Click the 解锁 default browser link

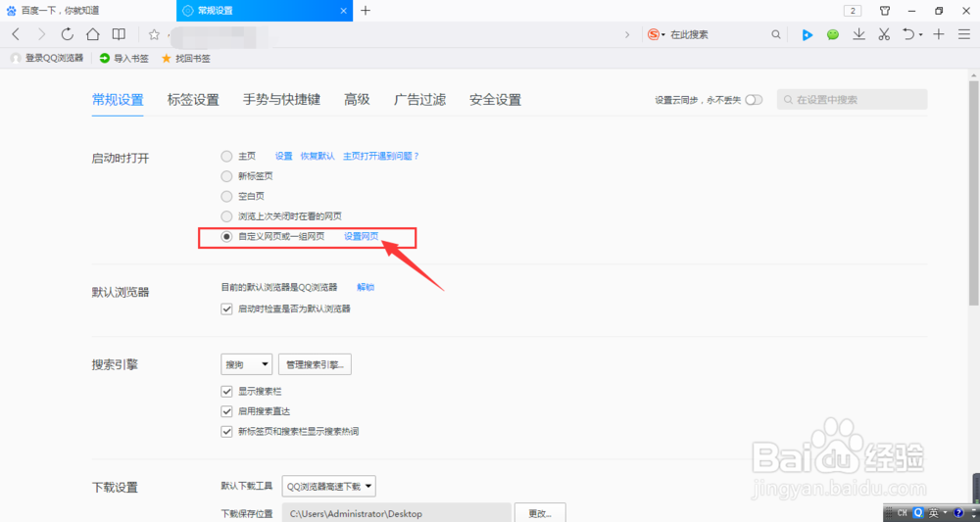point(366,287)
